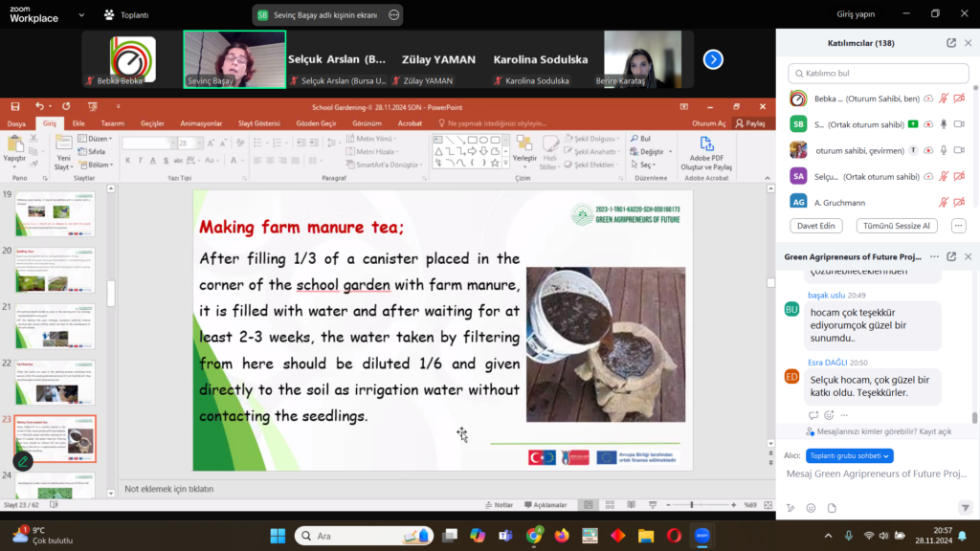
Task: Toggle microphone for SB co-host participant
Action: (x=944, y=123)
